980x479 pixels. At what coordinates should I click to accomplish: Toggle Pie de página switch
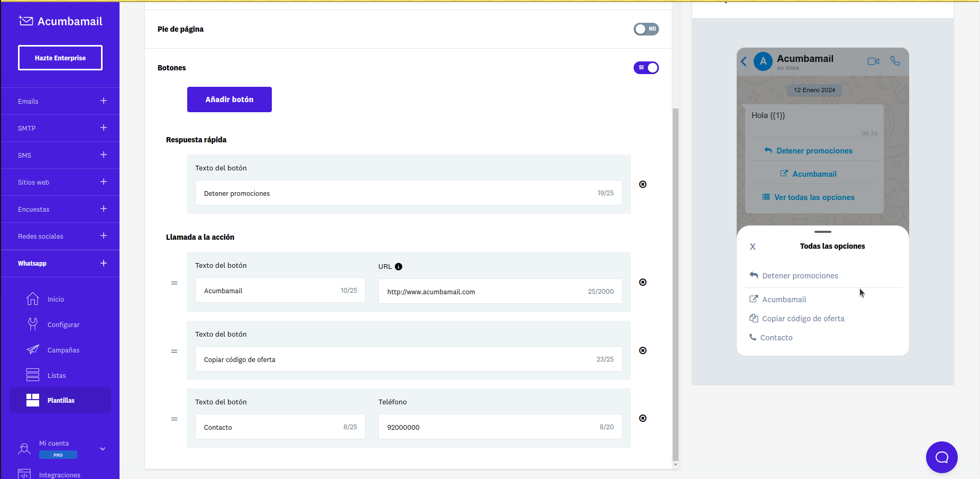[646, 29]
